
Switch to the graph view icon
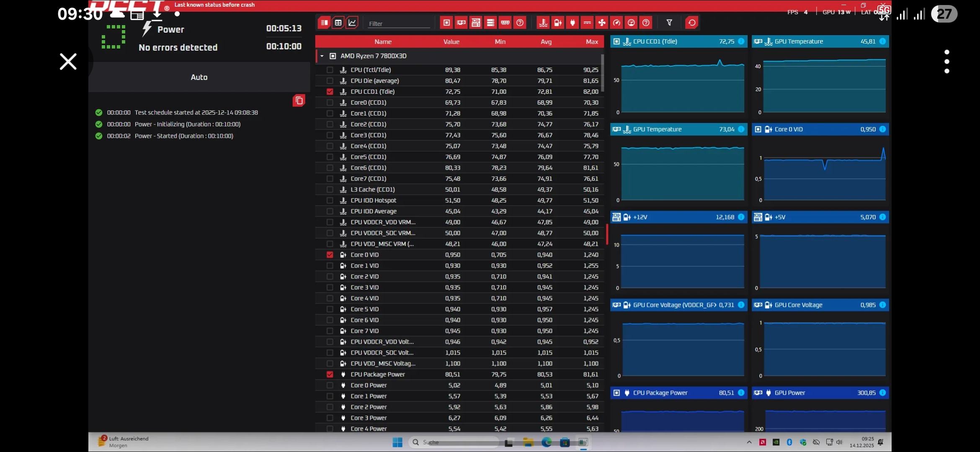pyautogui.click(x=352, y=23)
